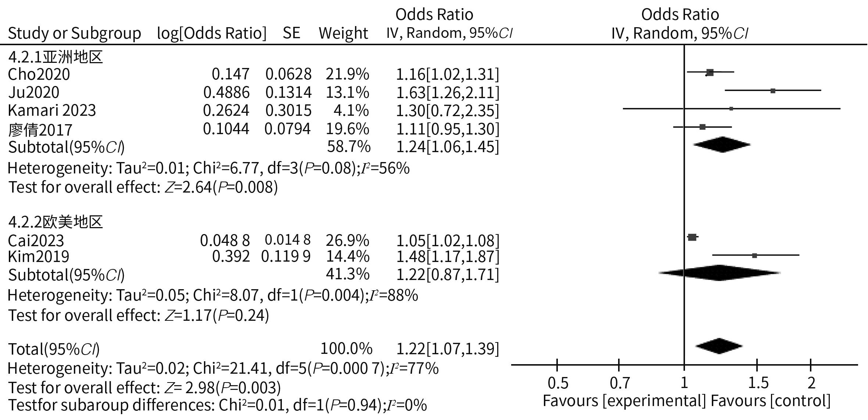Click the 欧美地区 subgroup subtotal diamond
868x420 pixels.
[720, 273]
